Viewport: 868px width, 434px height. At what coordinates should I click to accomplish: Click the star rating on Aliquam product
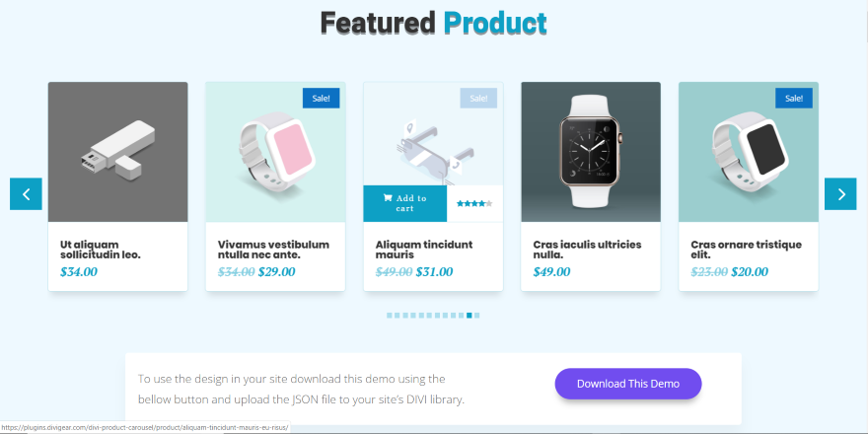point(474,203)
